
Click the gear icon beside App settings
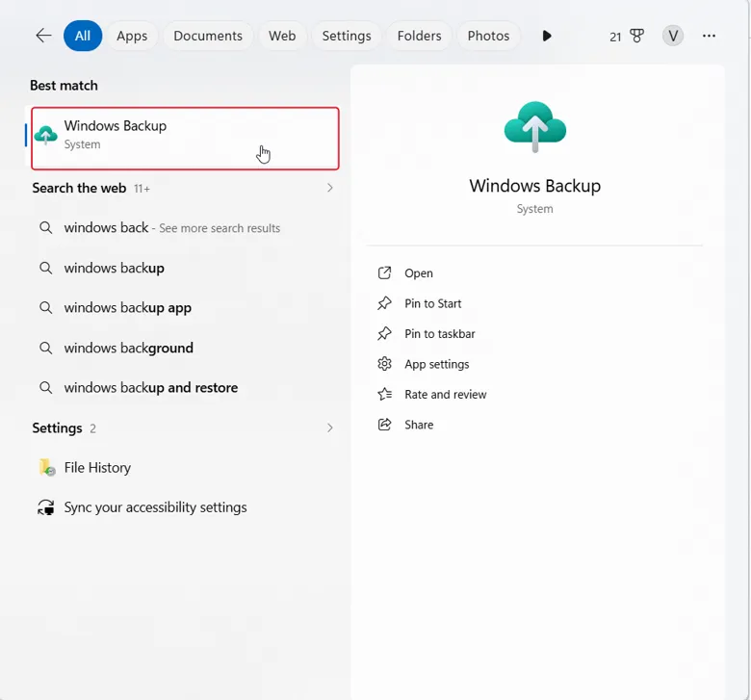click(384, 364)
